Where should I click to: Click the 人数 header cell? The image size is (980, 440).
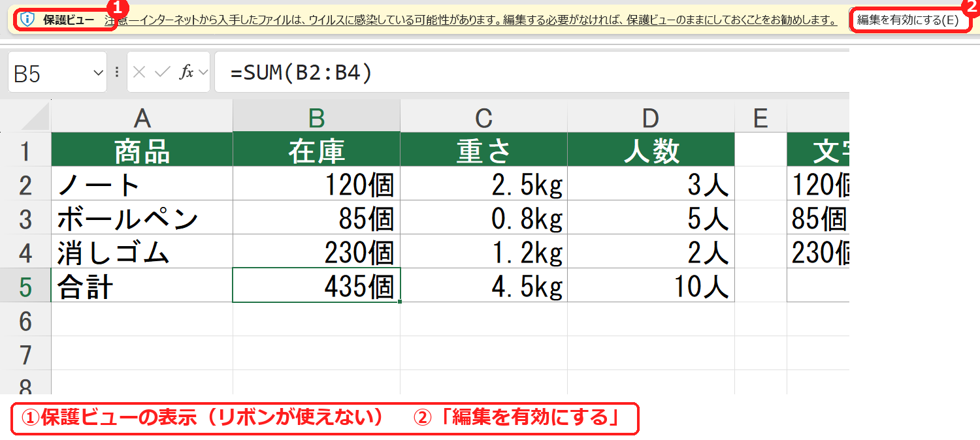pos(651,149)
